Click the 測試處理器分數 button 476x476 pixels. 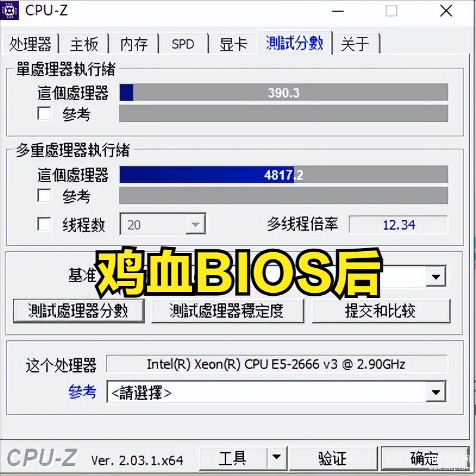(79, 311)
